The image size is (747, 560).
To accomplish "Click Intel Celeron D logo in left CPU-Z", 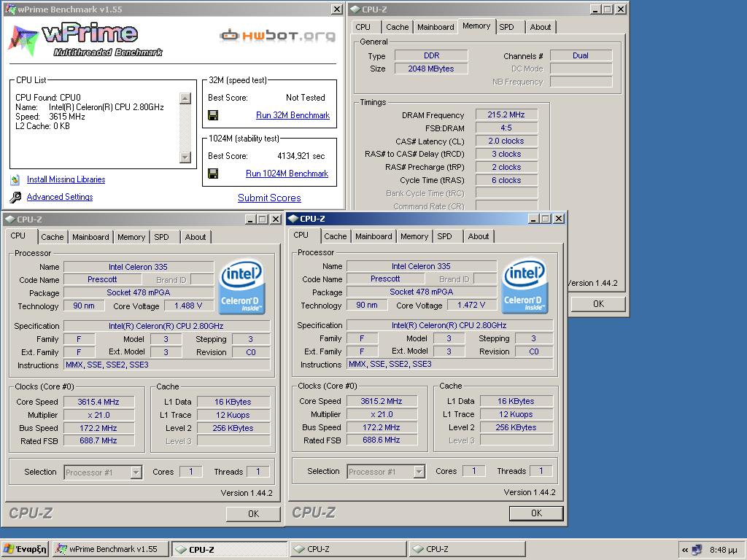I will click(242, 286).
